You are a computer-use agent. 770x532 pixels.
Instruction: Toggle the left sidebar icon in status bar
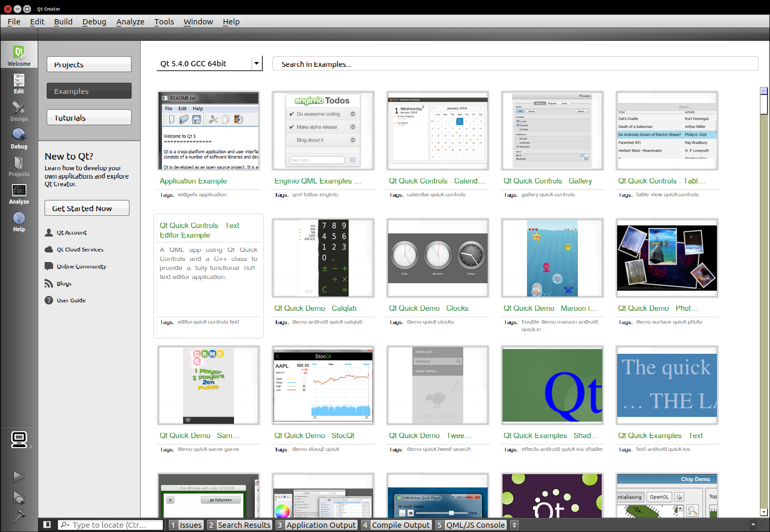tap(47, 525)
